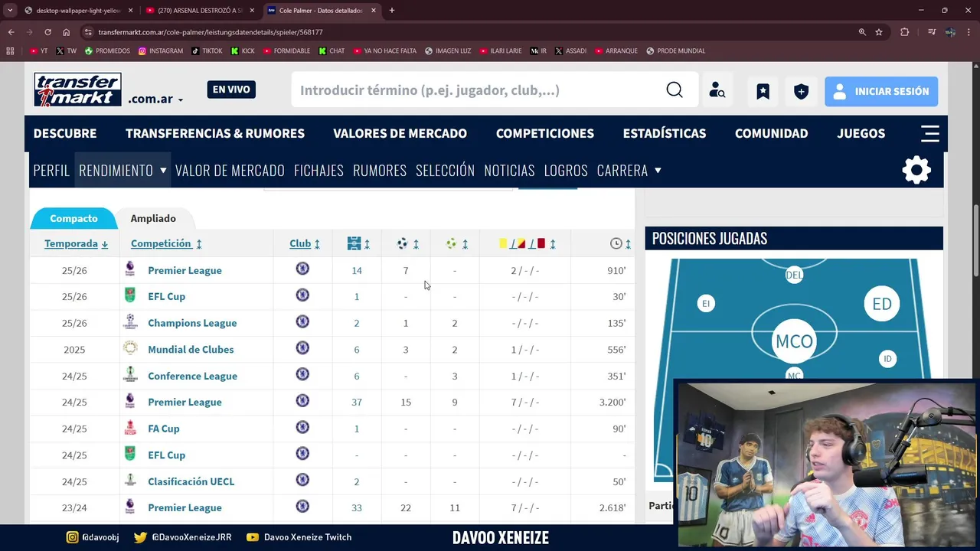The width and height of the screenshot is (980, 551).
Task: Open the FICHAJES section
Action: pos(318,170)
